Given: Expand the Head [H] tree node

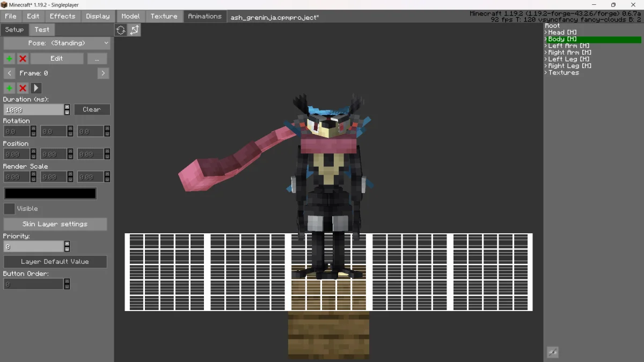Looking at the screenshot, I should point(546,32).
